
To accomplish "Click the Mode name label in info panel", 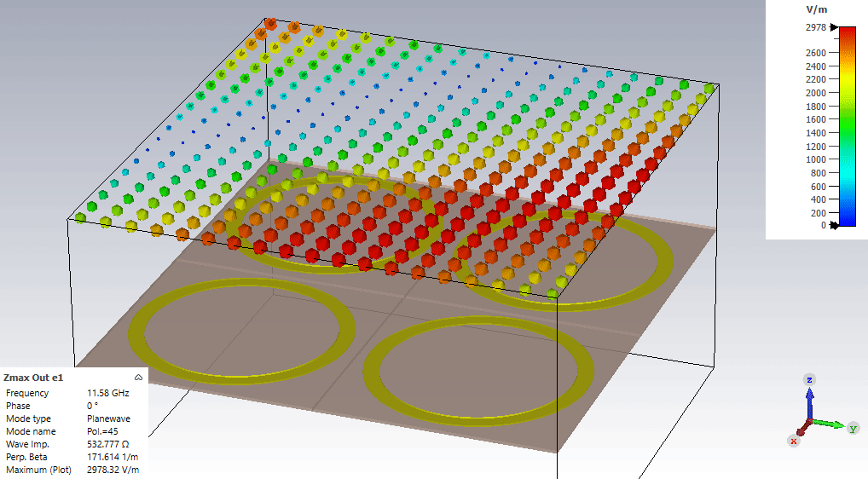I will tap(31, 431).
